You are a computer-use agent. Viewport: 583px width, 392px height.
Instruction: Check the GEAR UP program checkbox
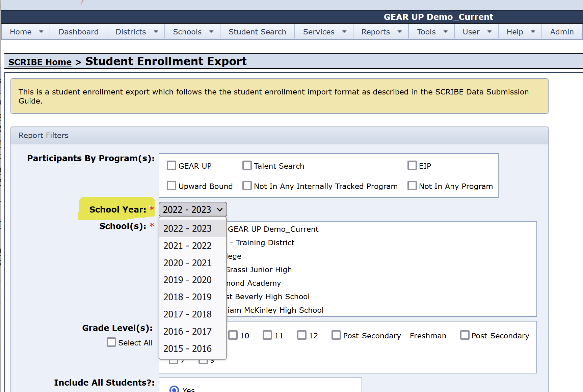coord(171,165)
